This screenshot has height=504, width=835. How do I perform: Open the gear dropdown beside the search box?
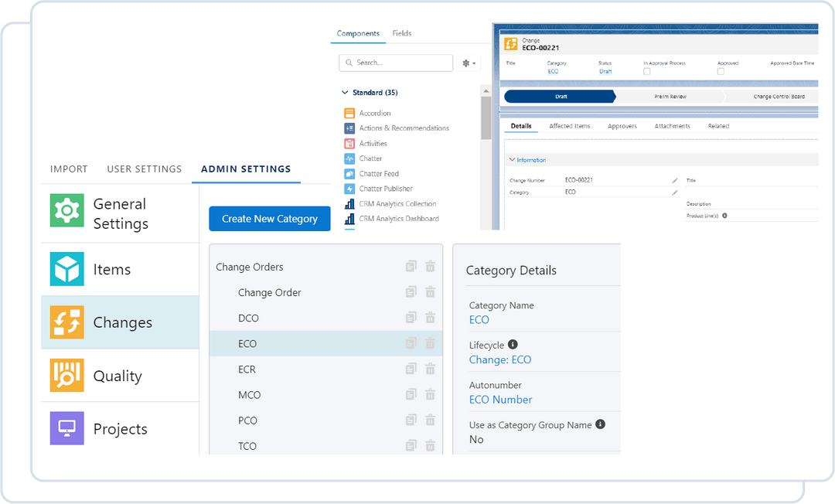point(469,63)
